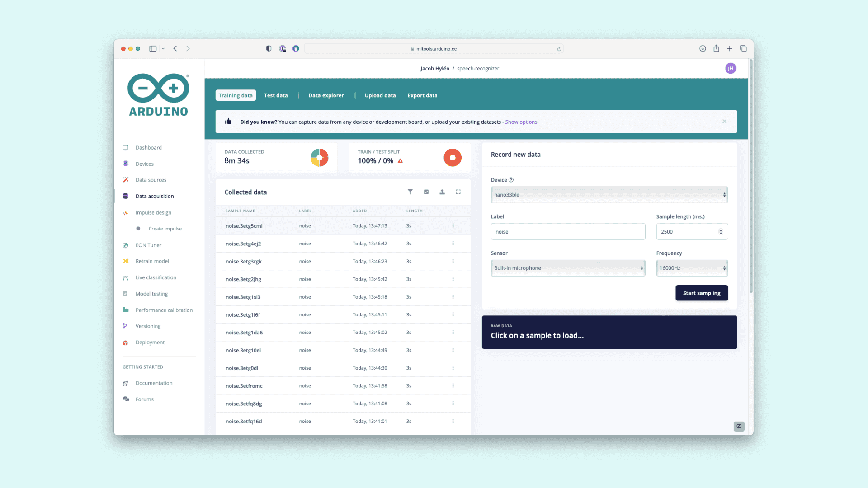Open Impulse design in the sidebar

click(x=153, y=213)
